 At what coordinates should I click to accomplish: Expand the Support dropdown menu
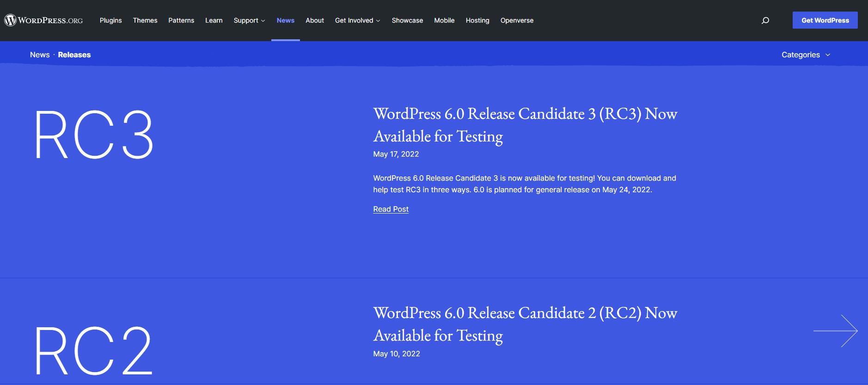click(250, 20)
